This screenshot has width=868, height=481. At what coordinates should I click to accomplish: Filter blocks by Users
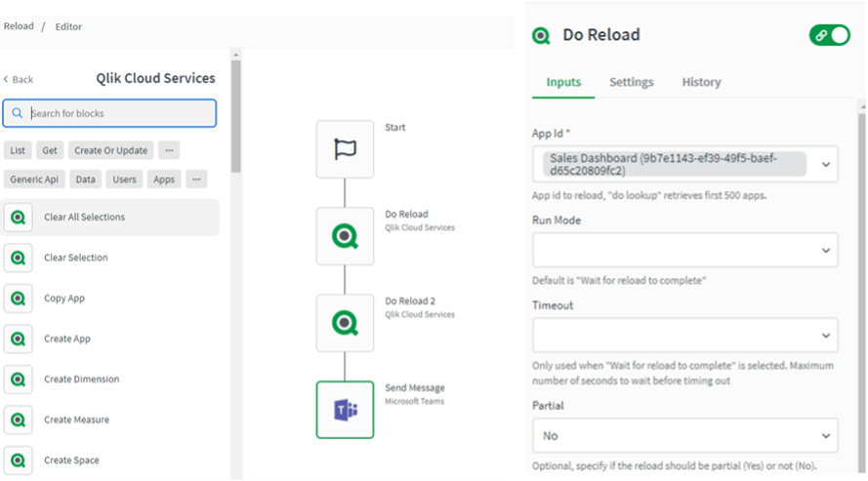[x=125, y=180]
